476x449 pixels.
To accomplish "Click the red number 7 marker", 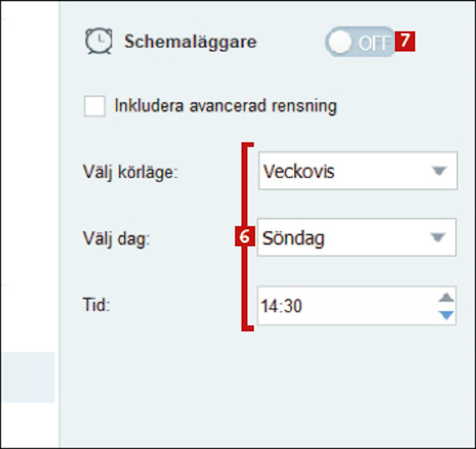I will click(x=405, y=41).
